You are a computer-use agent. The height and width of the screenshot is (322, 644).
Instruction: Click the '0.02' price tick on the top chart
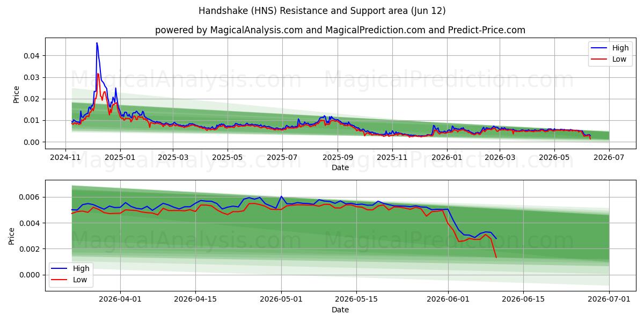[x=32, y=99]
